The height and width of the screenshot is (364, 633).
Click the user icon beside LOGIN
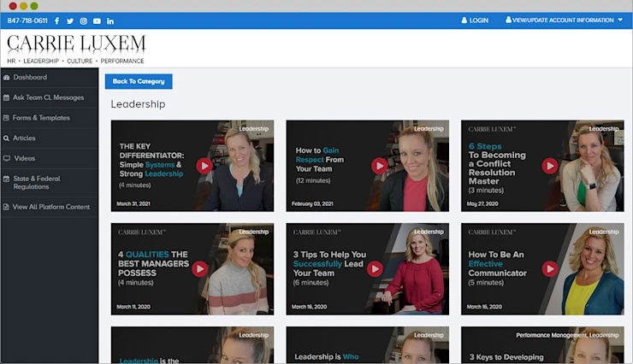click(x=464, y=21)
